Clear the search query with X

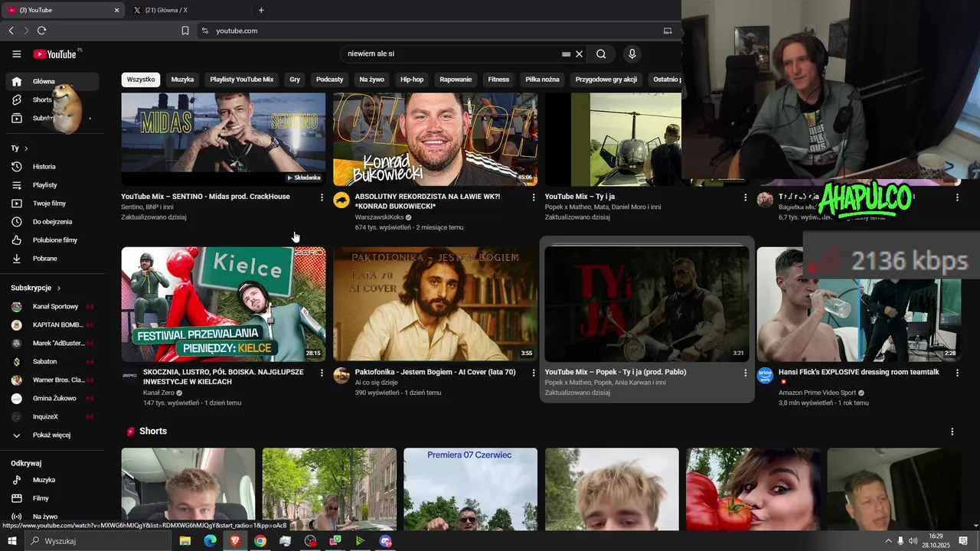click(x=580, y=54)
